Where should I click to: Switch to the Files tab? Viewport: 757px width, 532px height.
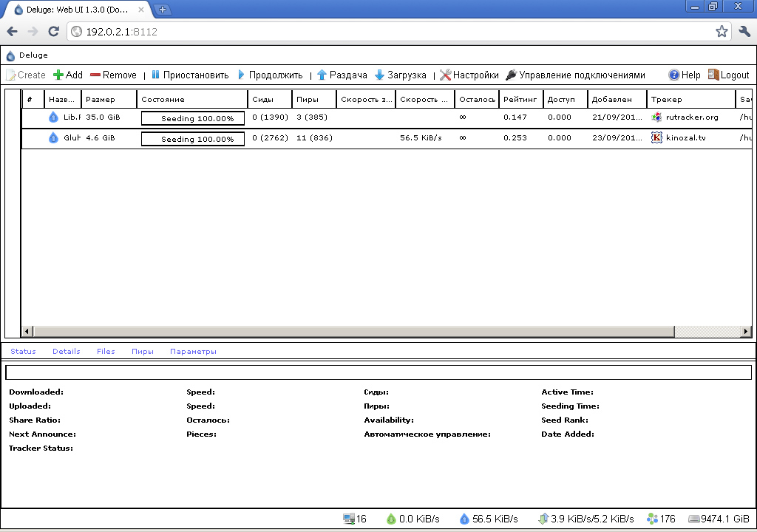tap(106, 352)
